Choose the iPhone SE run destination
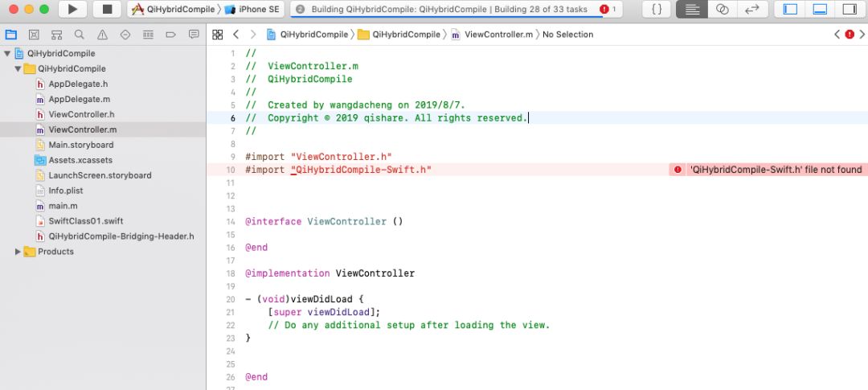 253,10
